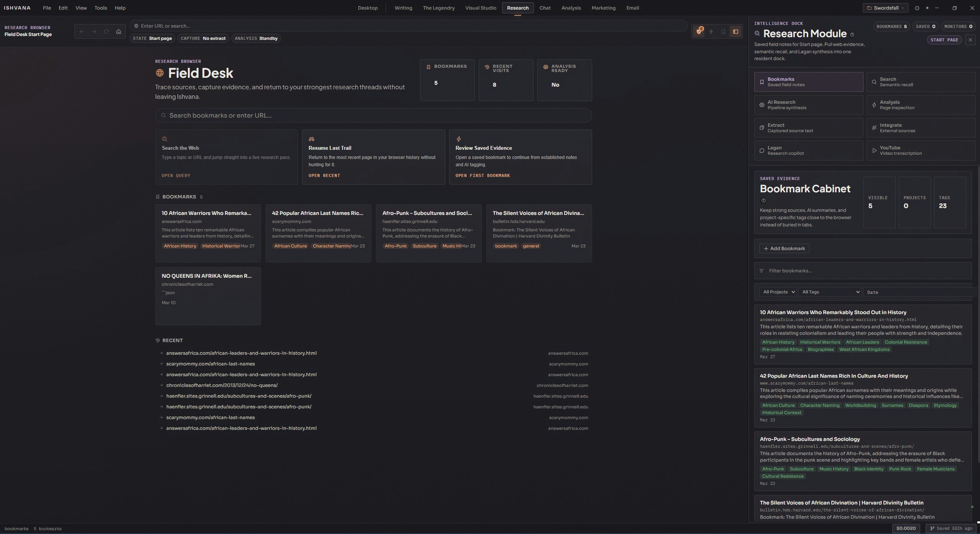Image resolution: width=980 pixels, height=534 pixels.
Task: Open the settings gear icon in title bar
Action: (917, 8)
